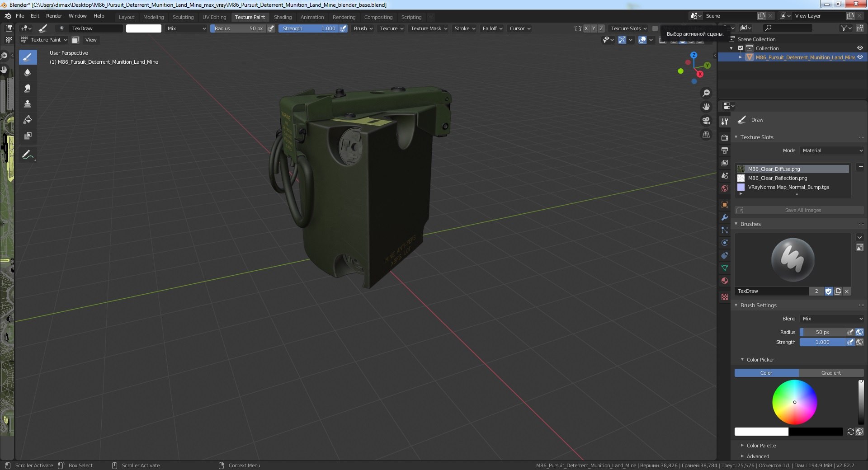Select the Annotate tool
This screenshot has height=470, width=868.
tap(28, 155)
